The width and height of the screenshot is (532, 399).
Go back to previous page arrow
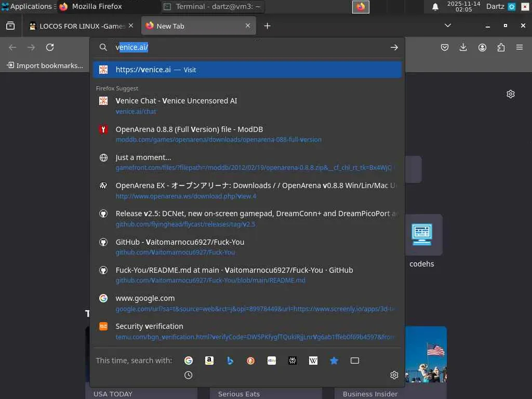click(x=12, y=47)
